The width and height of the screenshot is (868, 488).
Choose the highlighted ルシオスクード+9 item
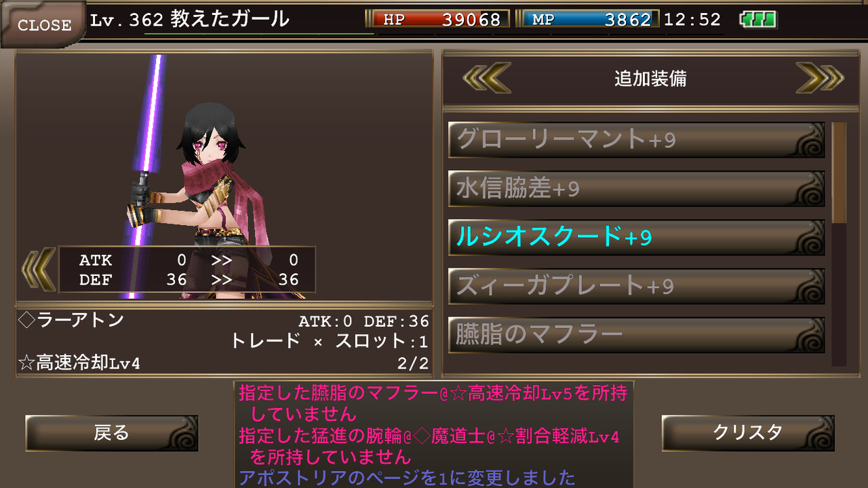point(636,238)
